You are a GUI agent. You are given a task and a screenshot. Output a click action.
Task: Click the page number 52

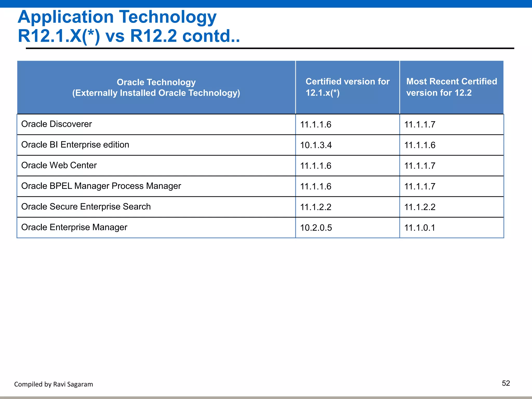click(506, 383)
